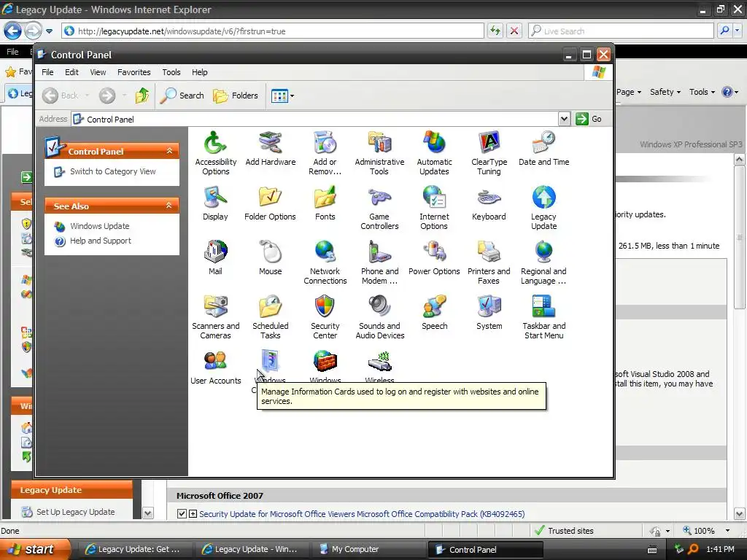Click Search in Control Panel toolbar

coord(182,96)
